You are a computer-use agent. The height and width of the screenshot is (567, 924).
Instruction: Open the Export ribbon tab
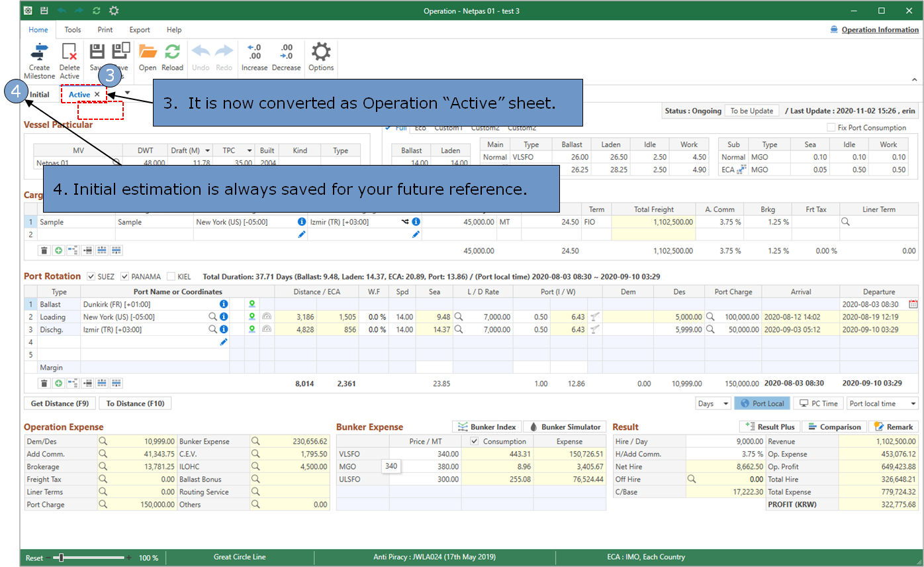[140, 30]
